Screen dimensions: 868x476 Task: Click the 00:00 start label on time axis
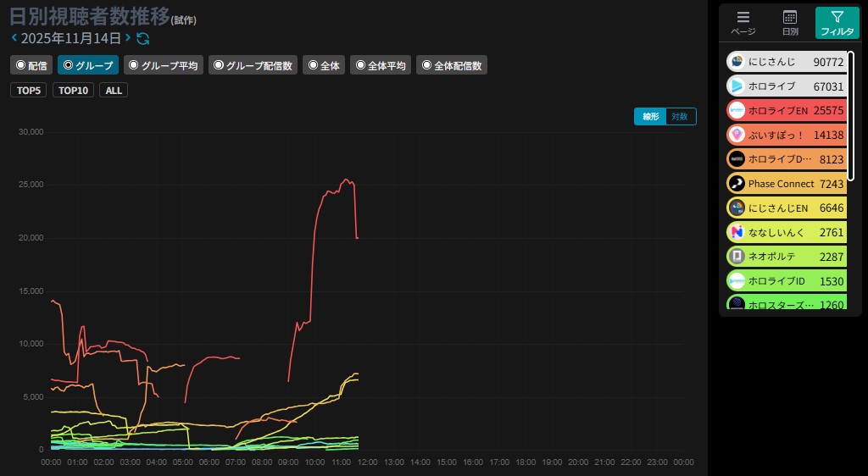[52, 462]
